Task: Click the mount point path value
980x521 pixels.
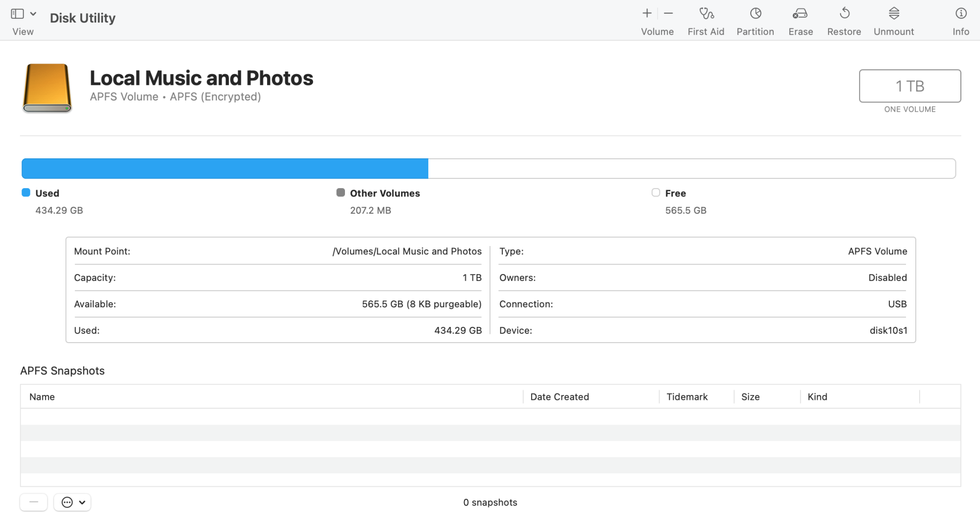Action: click(x=407, y=251)
